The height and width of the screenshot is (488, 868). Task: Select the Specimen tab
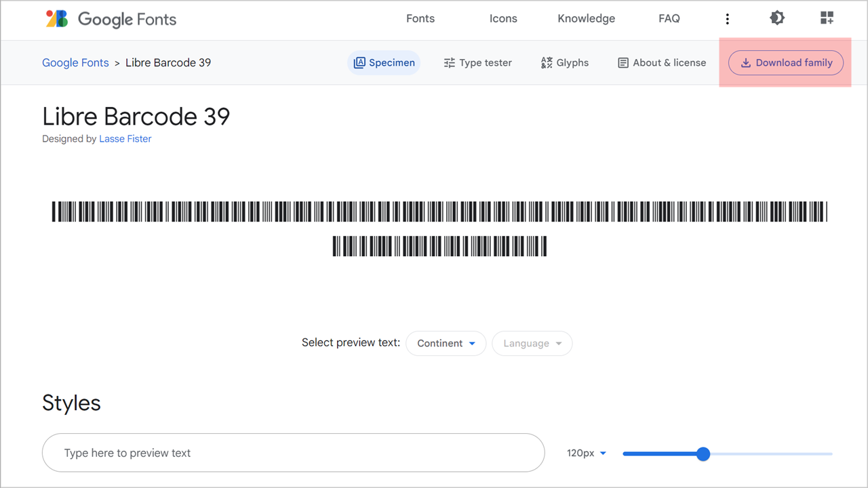(384, 62)
